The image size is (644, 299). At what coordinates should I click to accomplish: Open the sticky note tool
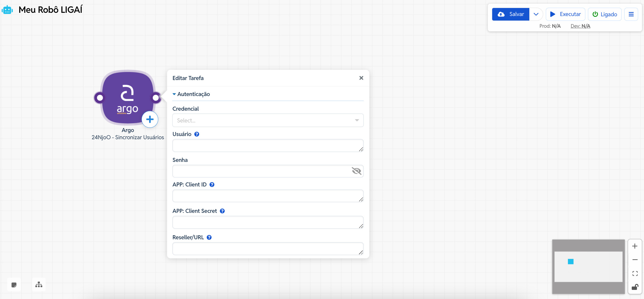point(14,285)
